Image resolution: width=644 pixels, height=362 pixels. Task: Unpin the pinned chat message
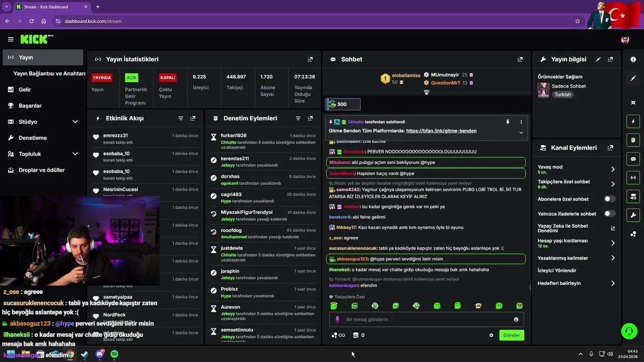[x=508, y=122]
